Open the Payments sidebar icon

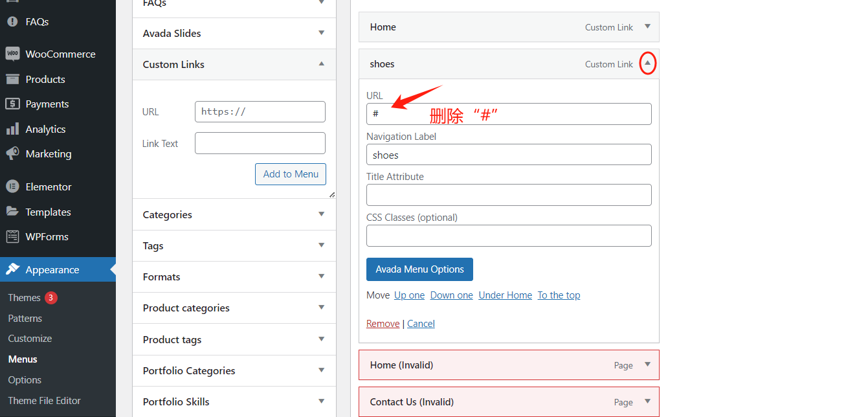coord(14,104)
